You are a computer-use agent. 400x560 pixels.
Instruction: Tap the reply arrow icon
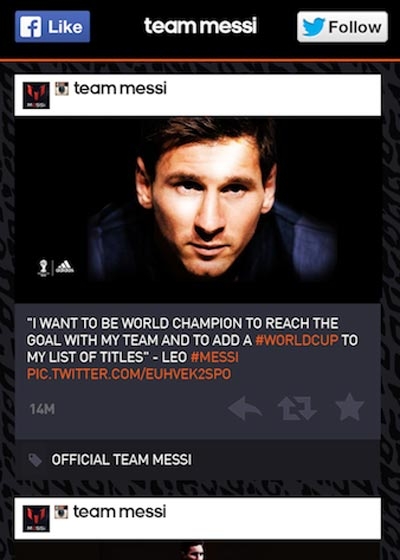tap(245, 408)
